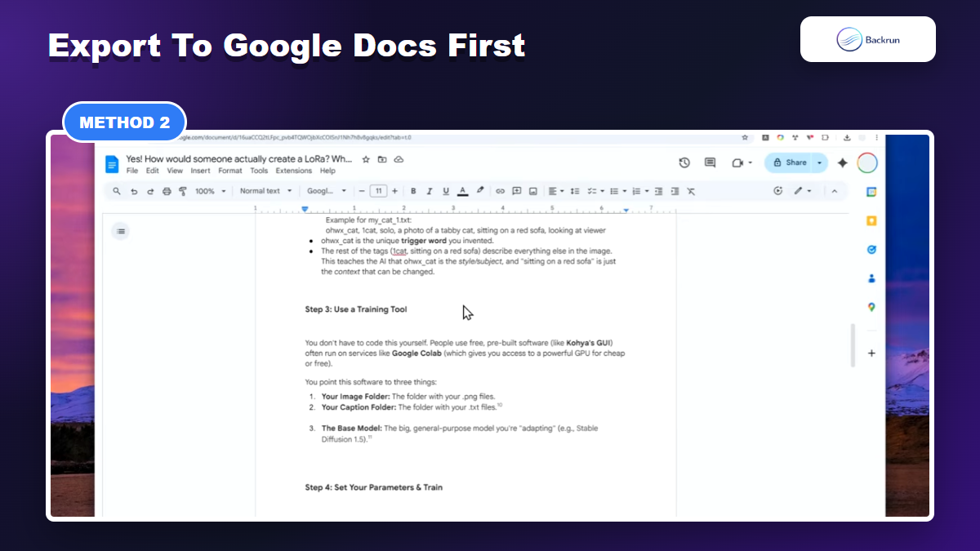Viewport: 980px width, 551px height.
Task: Open the text alignment dropdown
Action: click(x=556, y=191)
